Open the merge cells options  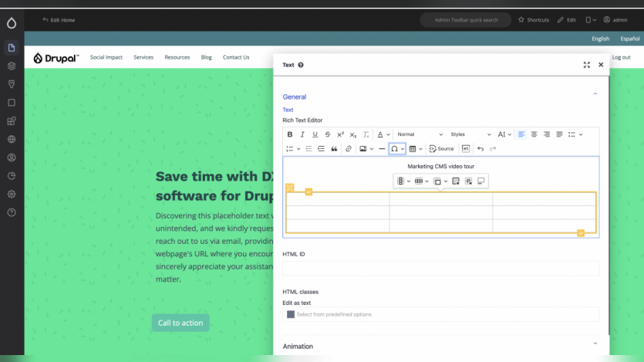click(440, 181)
